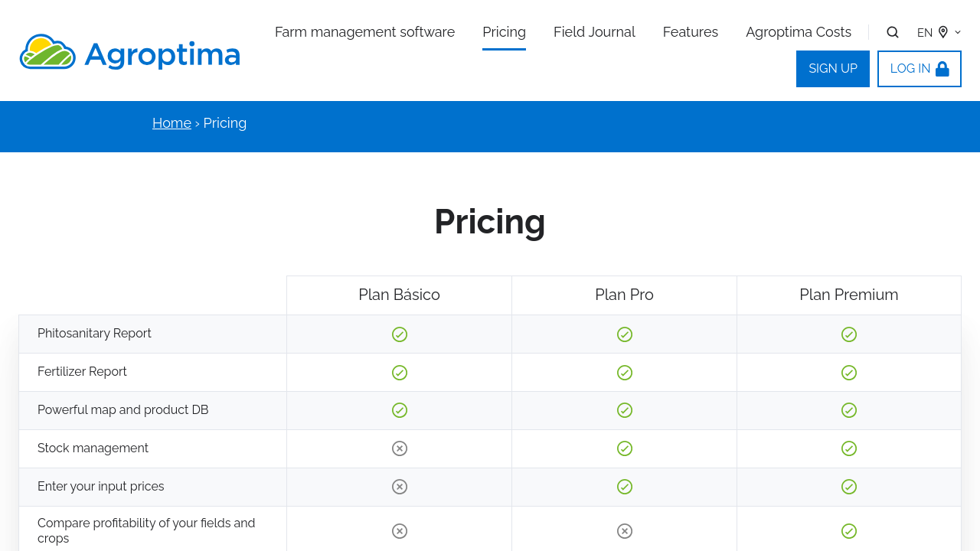The height and width of the screenshot is (551, 980).
Task: Open the search magnifier icon
Action: coord(893,32)
